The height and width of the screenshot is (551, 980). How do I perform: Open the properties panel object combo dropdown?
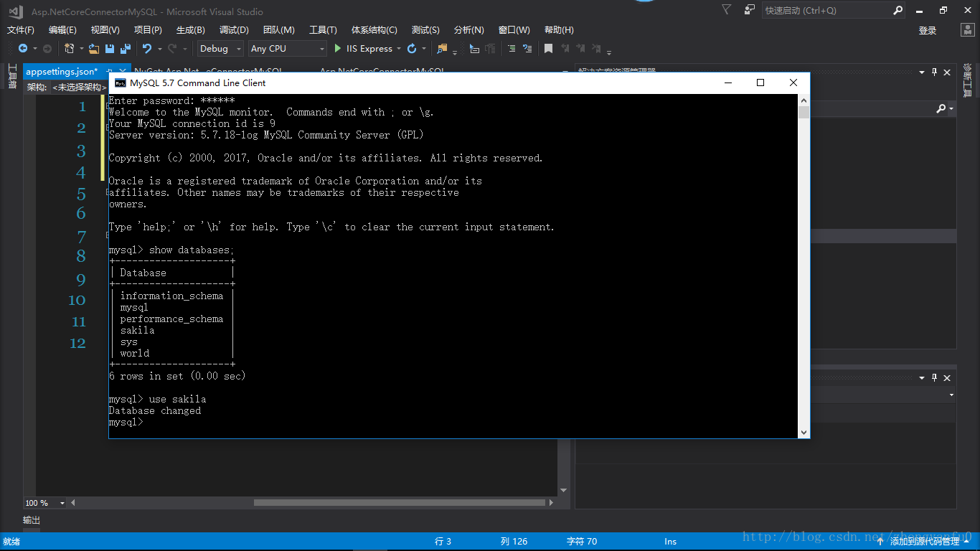coord(952,395)
